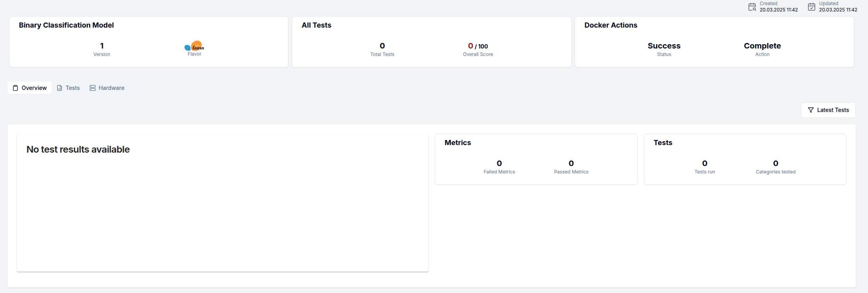Click the Created date 20.03.2025 11:42
868x293 pixels.
779,10
